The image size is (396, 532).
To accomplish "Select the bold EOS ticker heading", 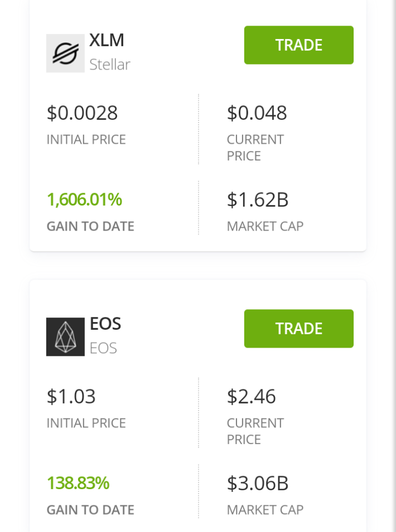I will coord(105,324).
